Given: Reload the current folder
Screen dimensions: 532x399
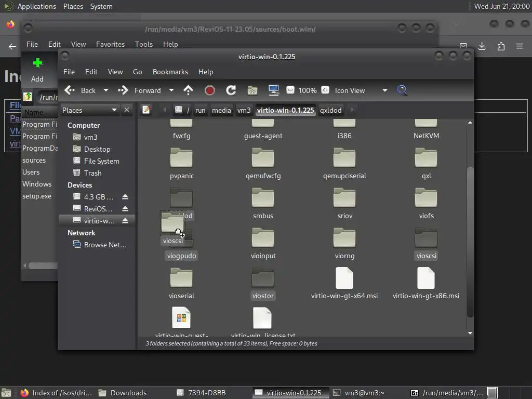Looking at the screenshot, I should (x=231, y=90).
